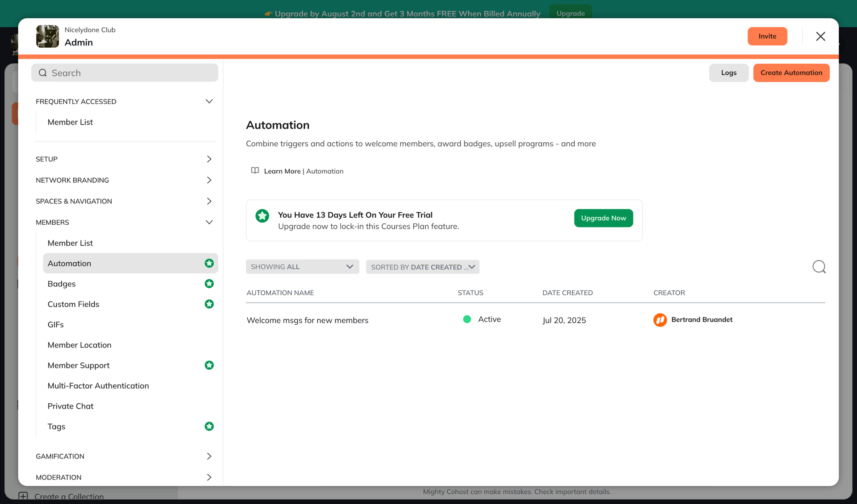Click Bertrand Bruandet's creator avatar
Screen dimensions: 857x504
coord(660,320)
